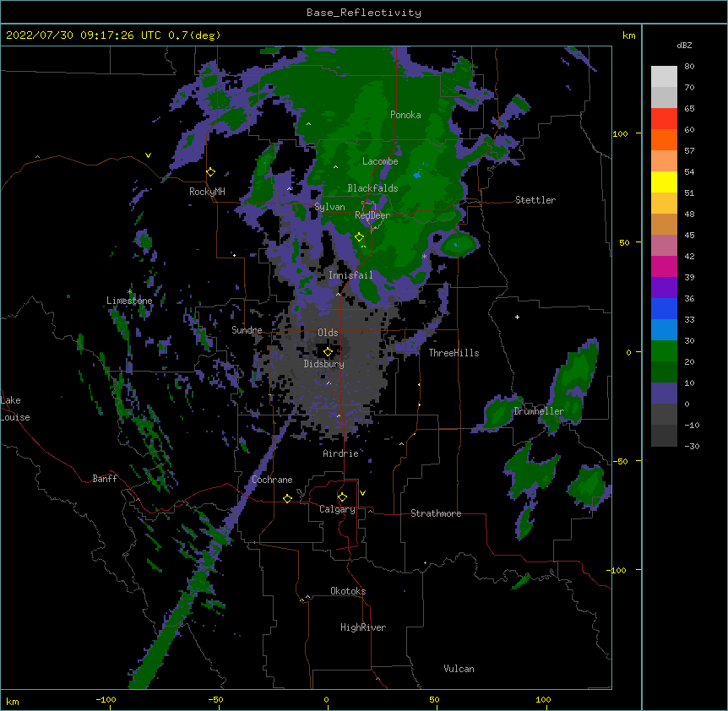Click the RedDeer city label
The height and width of the screenshot is (711, 728).
pos(372,215)
